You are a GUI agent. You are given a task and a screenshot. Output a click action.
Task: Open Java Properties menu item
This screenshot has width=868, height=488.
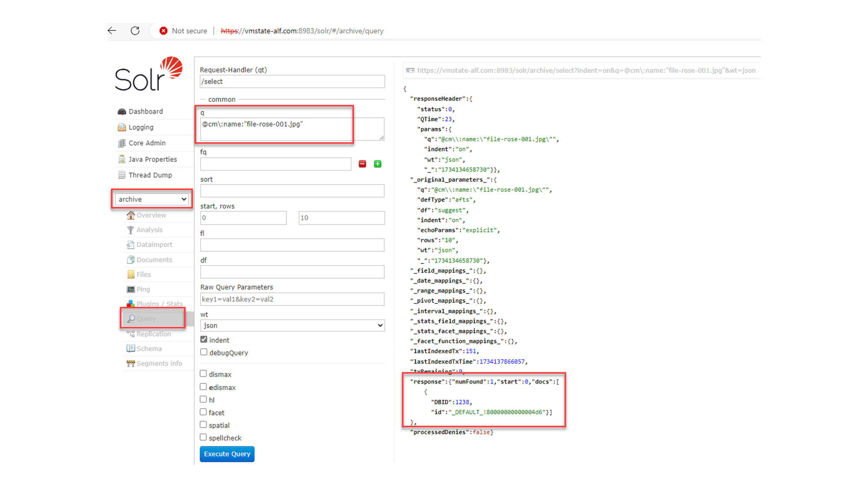[x=153, y=159]
